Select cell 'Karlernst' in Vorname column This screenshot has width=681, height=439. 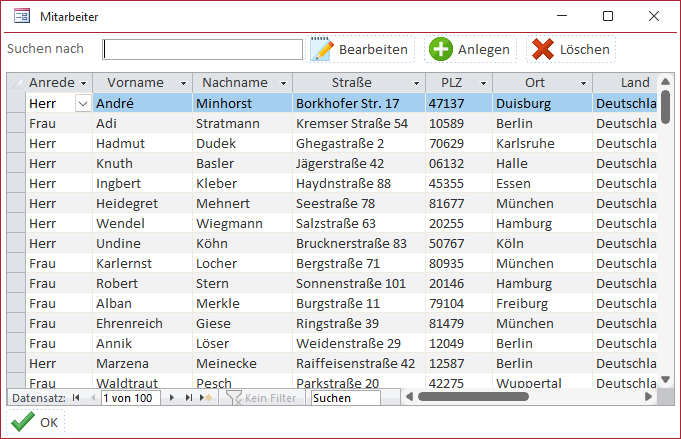click(x=142, y=263)
